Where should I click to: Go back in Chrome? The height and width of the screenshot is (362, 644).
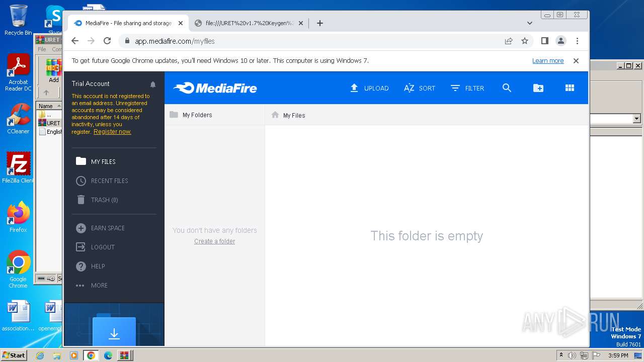point(75,41)
